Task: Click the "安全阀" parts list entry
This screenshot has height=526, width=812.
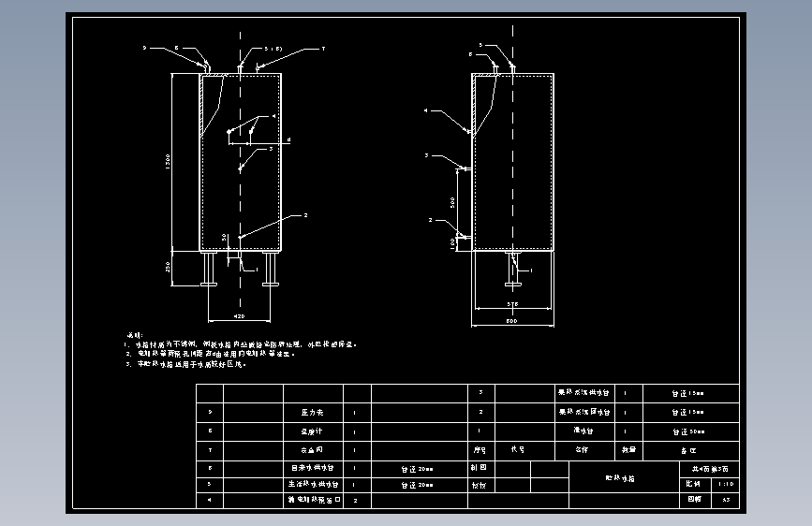Action: [312, 450]
